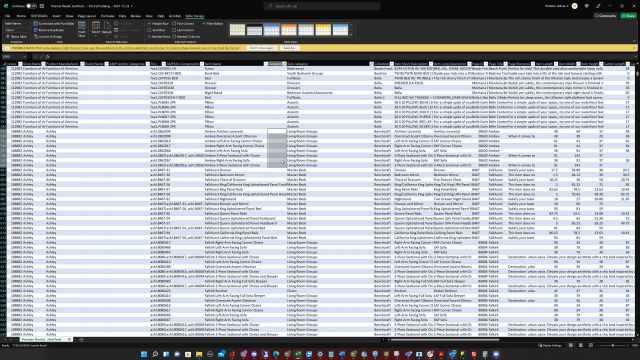
Task: Apply the yellow/gold table style swatch
Action: point(323,29)
